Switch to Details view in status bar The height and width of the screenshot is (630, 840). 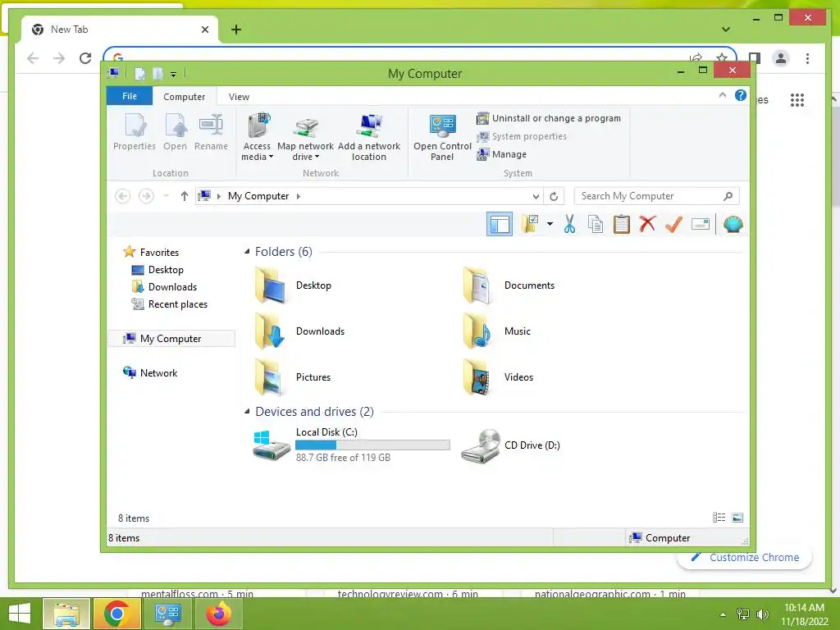point(719,518)
